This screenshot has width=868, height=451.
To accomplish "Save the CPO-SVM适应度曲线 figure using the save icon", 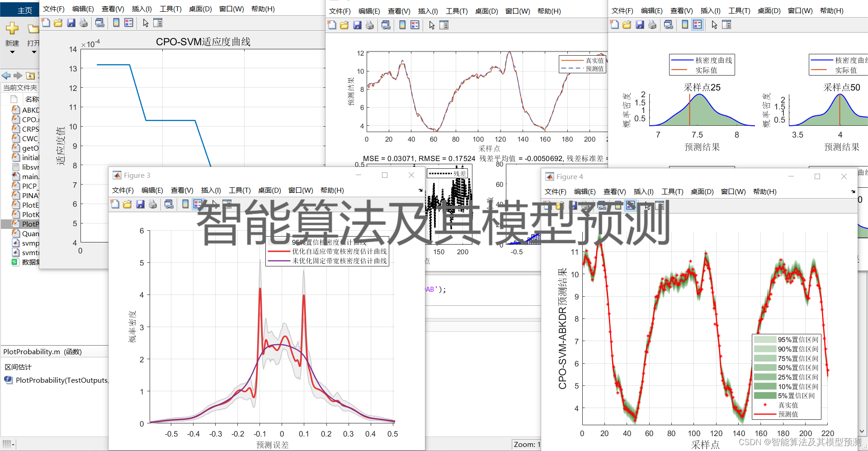I will click(x=71, y=23).
